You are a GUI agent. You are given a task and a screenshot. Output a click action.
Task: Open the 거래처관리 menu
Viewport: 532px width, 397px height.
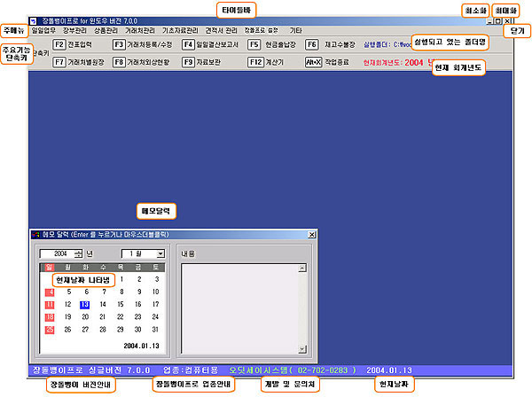(140, 30)
